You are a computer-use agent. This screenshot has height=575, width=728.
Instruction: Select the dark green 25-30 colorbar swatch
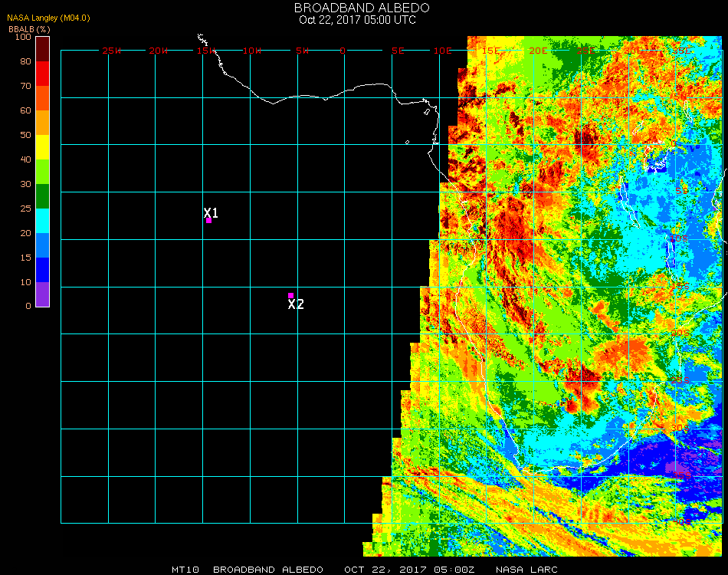tap(43, 196)
